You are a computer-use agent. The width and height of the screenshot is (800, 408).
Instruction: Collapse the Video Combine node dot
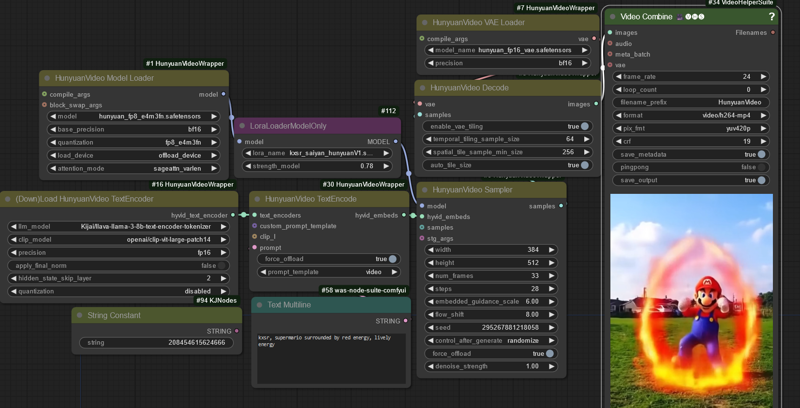[612, 17]
